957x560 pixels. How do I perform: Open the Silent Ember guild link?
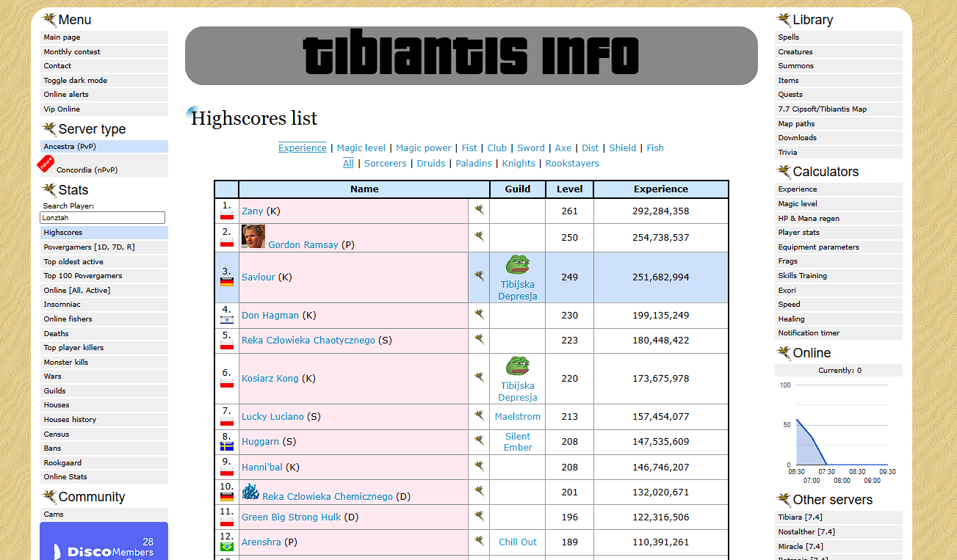click(x=518, y=441)
